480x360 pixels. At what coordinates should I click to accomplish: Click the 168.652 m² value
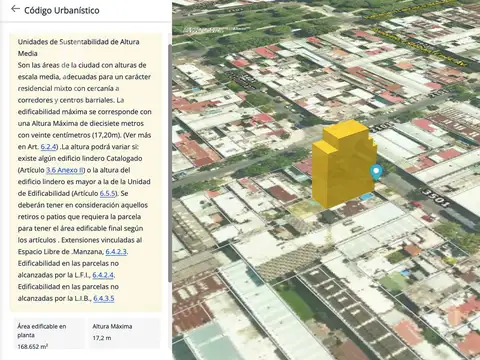(32, 347)
